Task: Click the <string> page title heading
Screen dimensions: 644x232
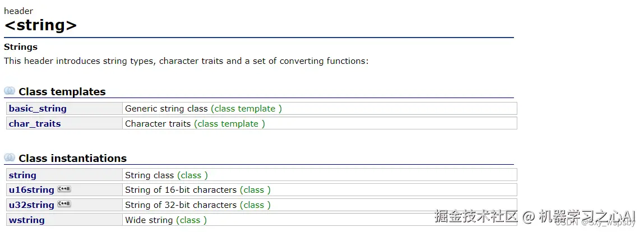Action: click(40, 25)
